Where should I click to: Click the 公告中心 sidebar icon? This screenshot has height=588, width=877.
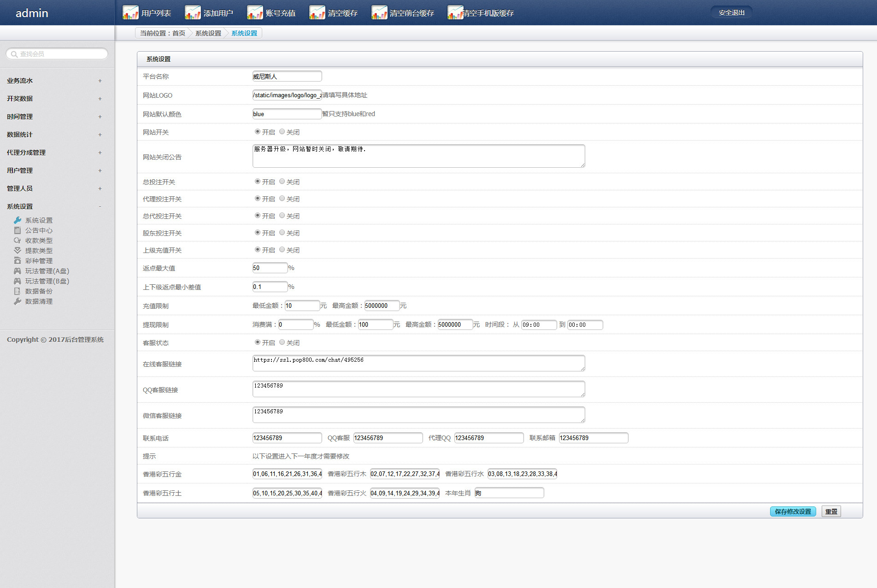[x=18, y=230]
